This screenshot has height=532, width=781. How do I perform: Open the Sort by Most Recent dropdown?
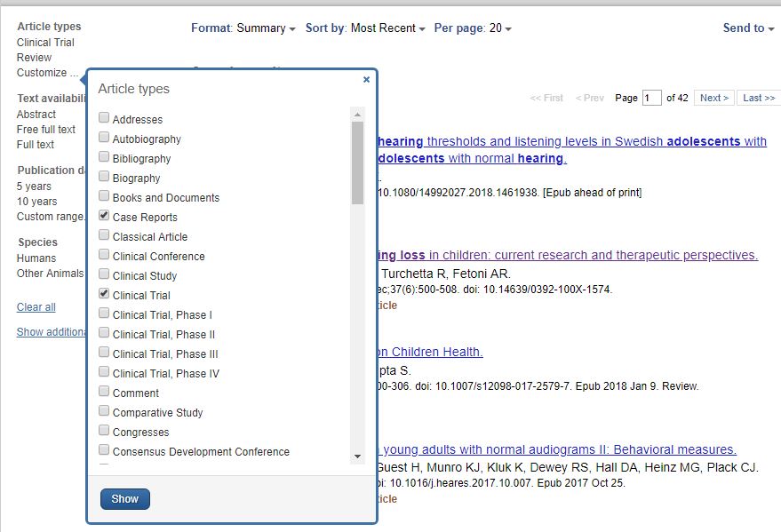[365, 28]
